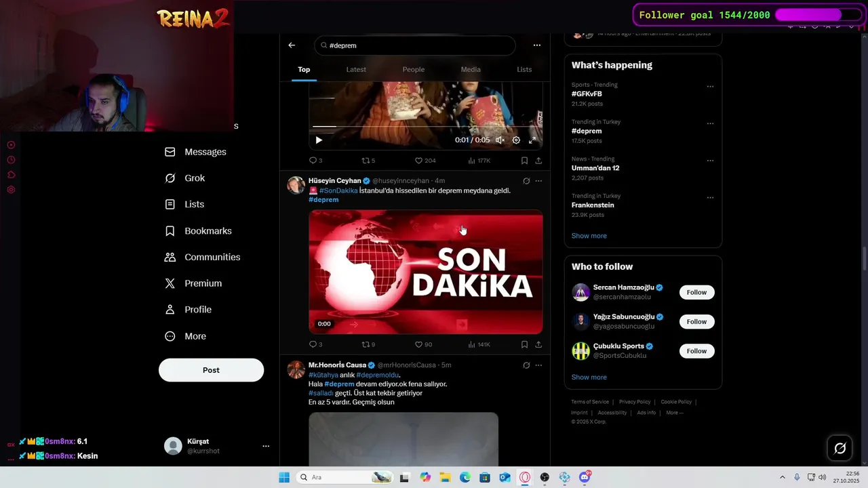Image resolution: width=868 pixels, height=488 pixels.
Task: Follow Çubuklu Sports
Action: (696, 351)
